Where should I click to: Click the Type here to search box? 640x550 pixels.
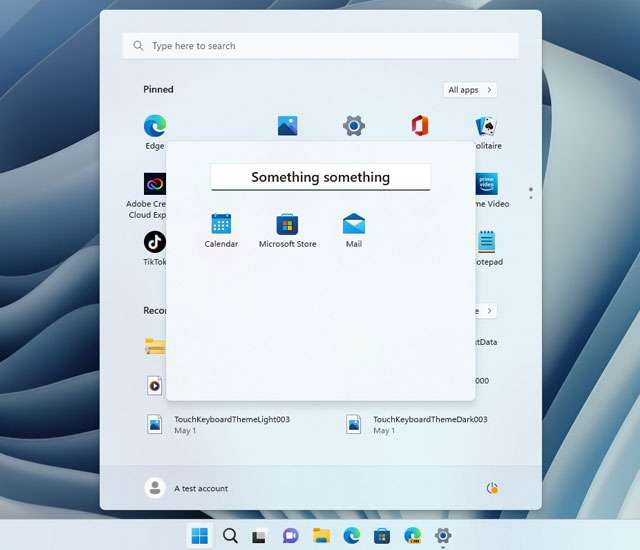tap(320, 46)
